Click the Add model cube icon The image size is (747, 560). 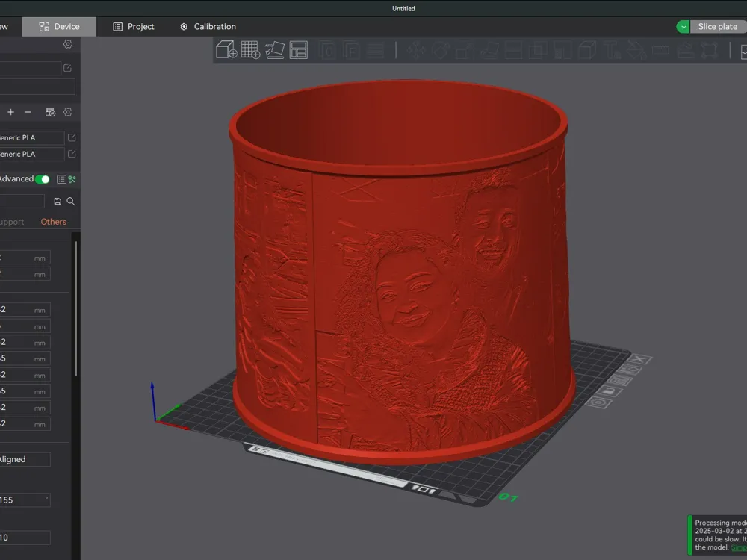coord(226,49)
